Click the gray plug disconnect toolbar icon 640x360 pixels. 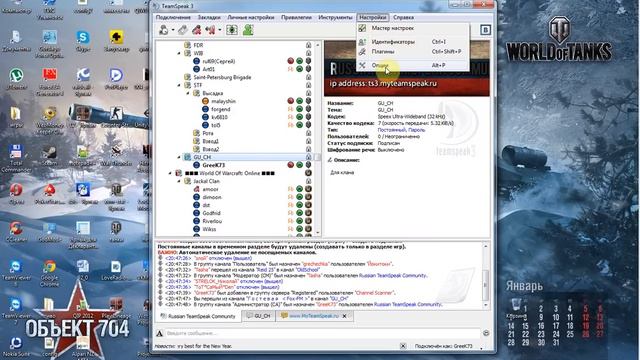click(183, 30)
